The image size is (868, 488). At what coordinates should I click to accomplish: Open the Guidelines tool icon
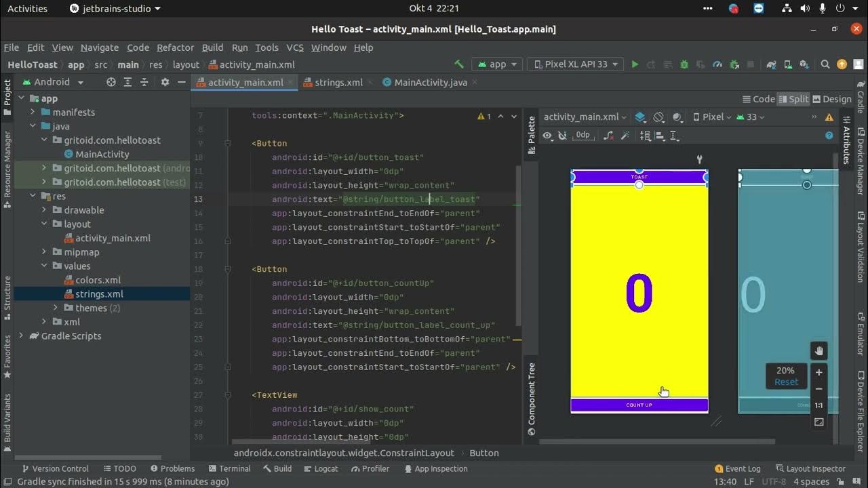[675, 136]
